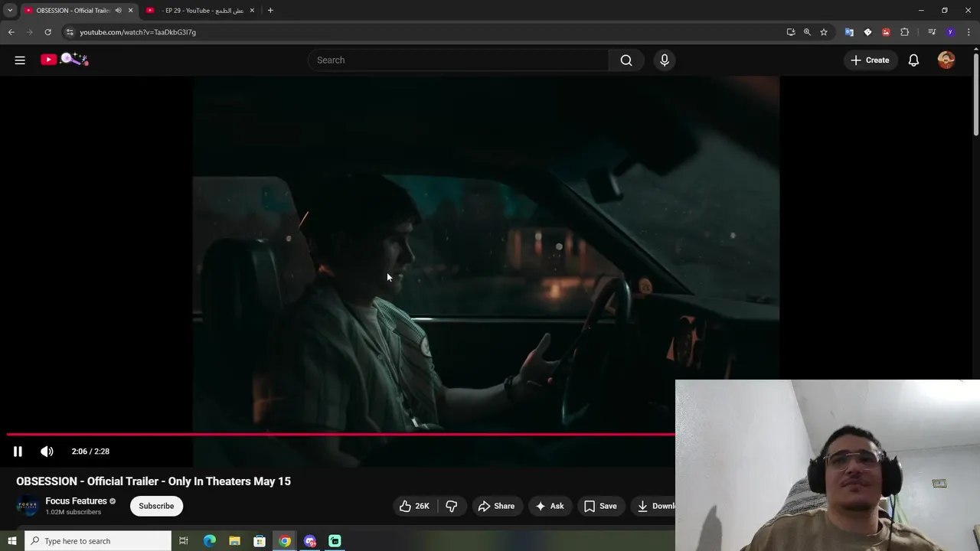
Task: Open the green taskbar app icon
Action: point(335,541)
